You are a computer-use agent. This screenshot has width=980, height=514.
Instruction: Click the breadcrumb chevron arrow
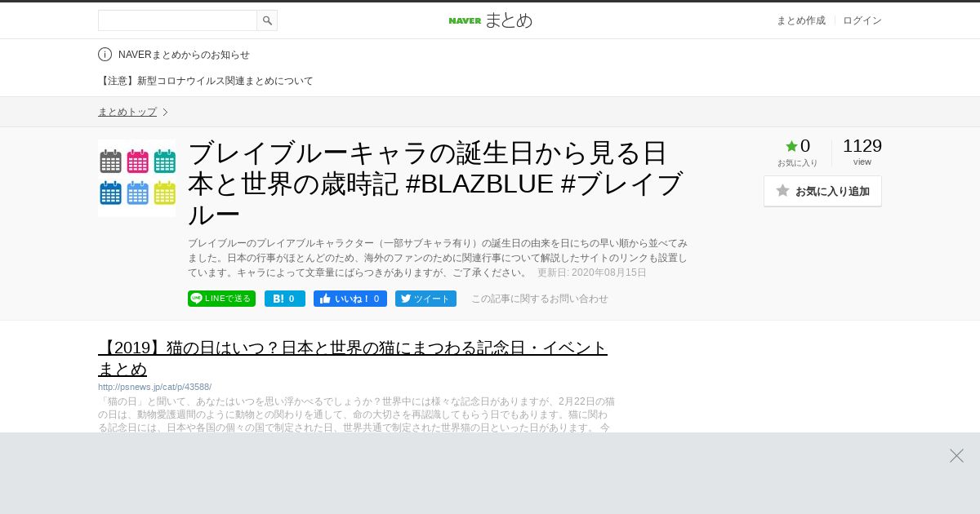[165, 112]
